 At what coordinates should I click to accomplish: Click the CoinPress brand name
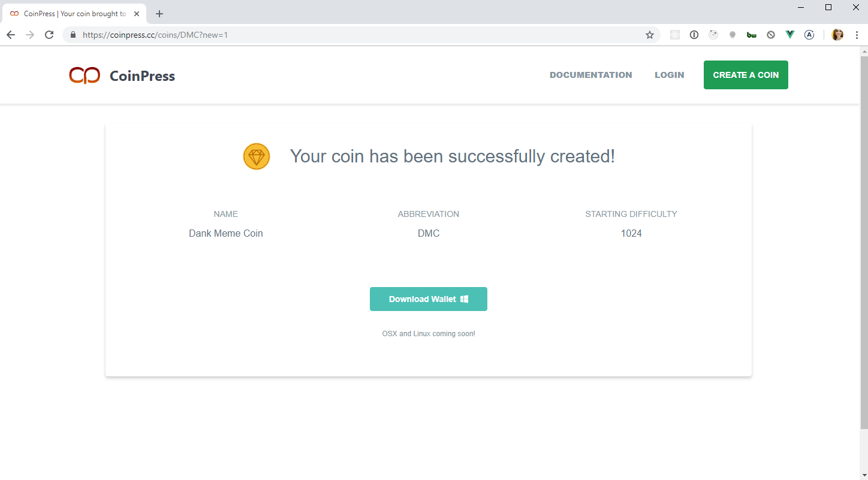click(143, 76)
